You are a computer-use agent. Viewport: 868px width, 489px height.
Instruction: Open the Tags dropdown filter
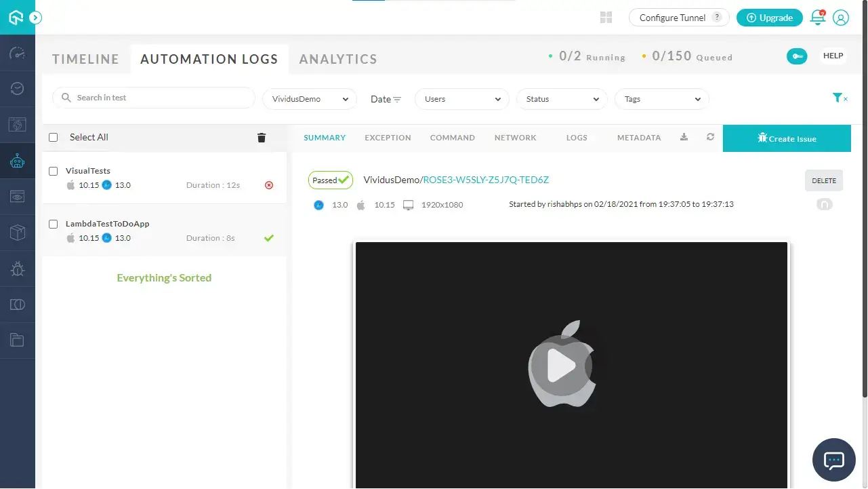tap(661, 98)
